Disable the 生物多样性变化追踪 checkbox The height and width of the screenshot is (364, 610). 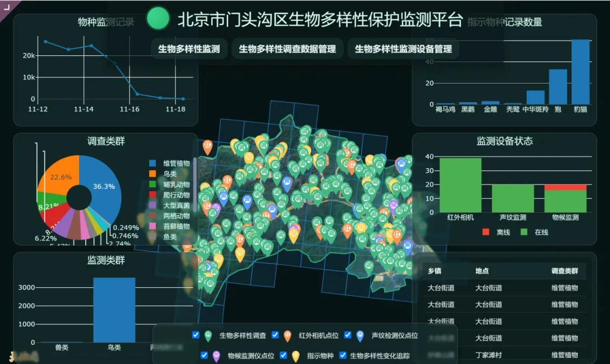pyautogui.click(x=342, y=356)
